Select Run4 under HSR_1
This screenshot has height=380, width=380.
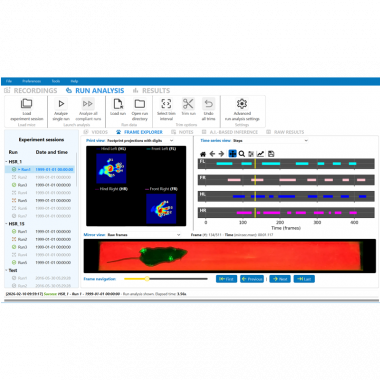click(x=41, y=193)
